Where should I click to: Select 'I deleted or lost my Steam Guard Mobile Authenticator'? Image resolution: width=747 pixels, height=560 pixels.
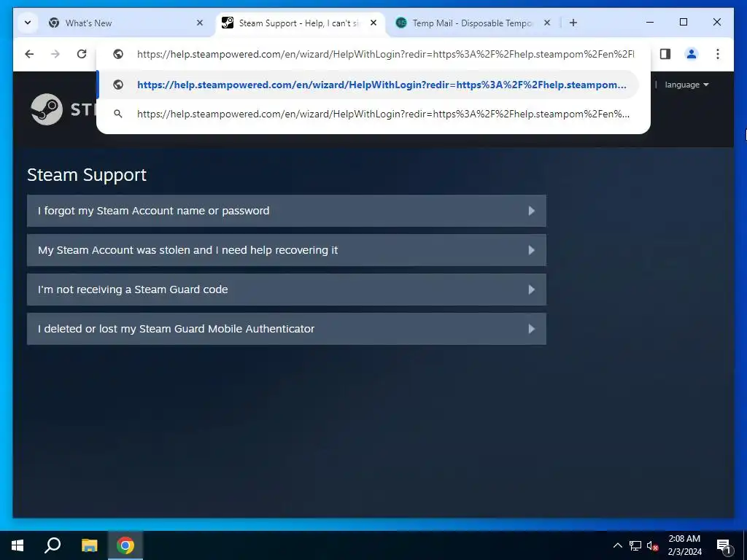point(286,329)
